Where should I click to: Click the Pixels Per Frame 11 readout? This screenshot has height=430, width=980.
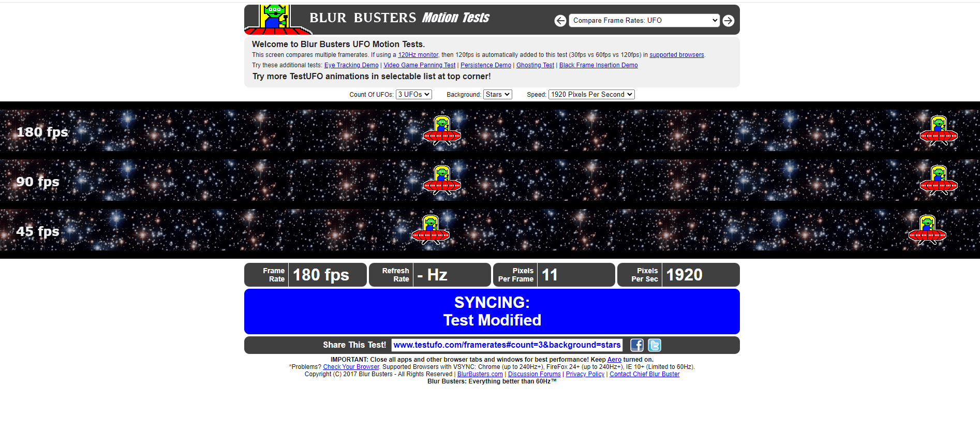point(554,275)
